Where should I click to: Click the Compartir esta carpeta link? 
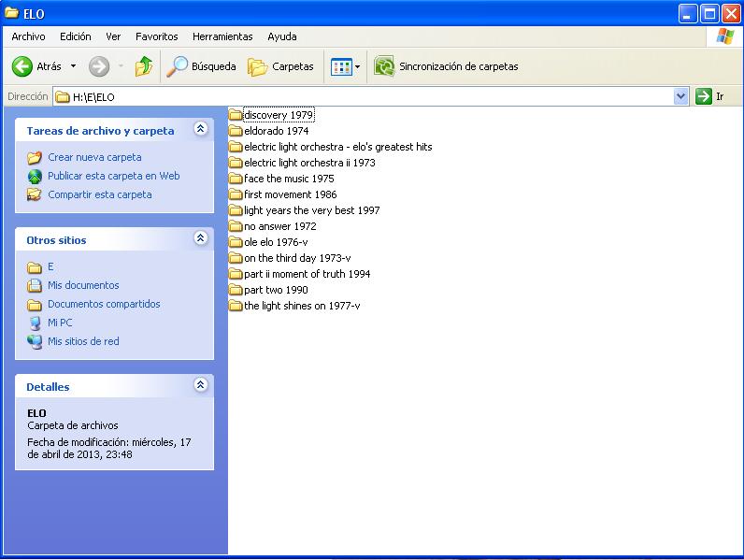[x=100, y=194]
